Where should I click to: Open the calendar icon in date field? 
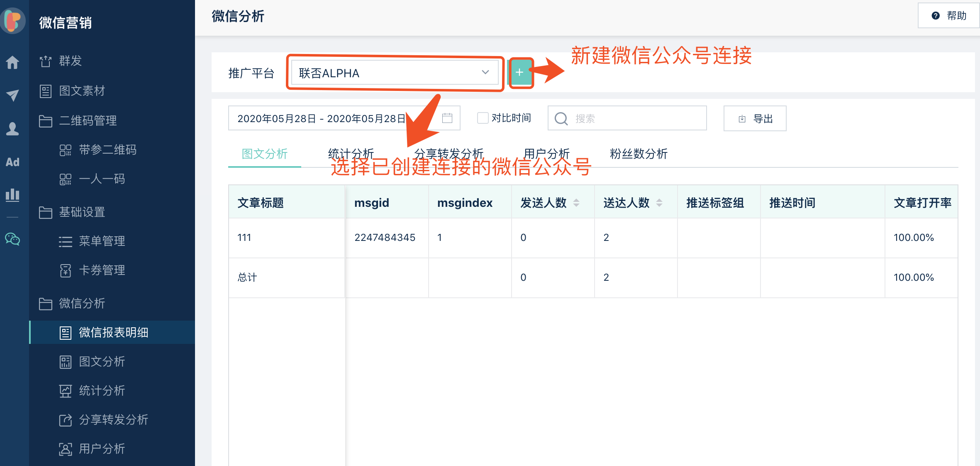(x=447, y=118)
